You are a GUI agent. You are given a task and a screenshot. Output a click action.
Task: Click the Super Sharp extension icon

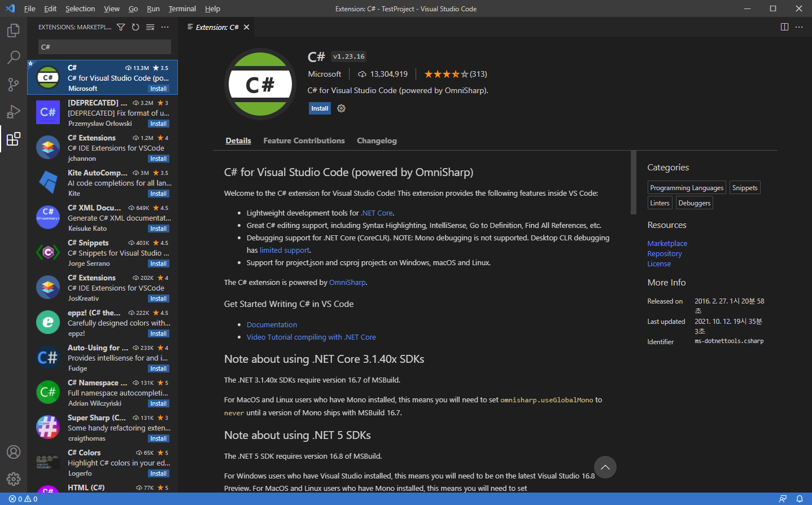(x=48, y=427)
